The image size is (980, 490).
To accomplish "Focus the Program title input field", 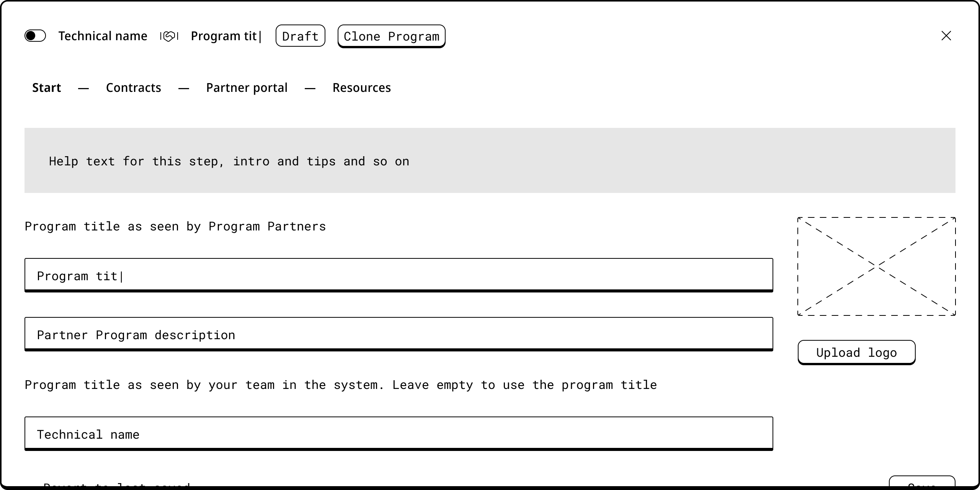I will pos(399,275).
